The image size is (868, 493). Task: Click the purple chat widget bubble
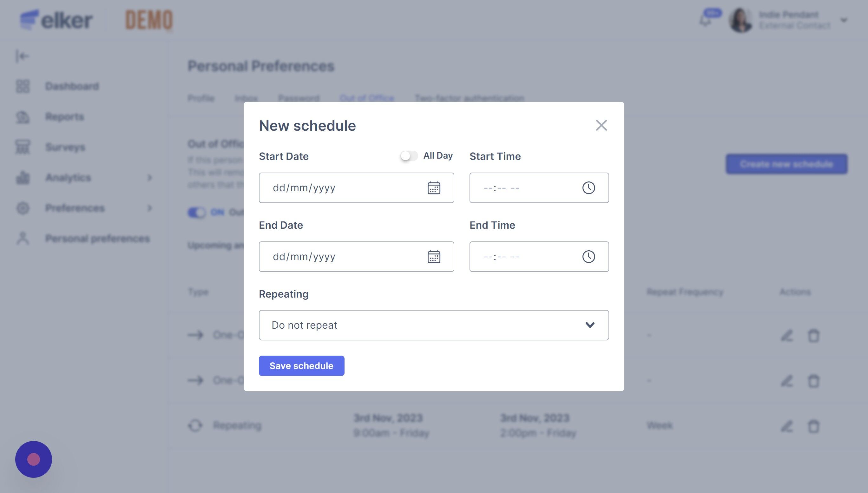coord(34,459)
